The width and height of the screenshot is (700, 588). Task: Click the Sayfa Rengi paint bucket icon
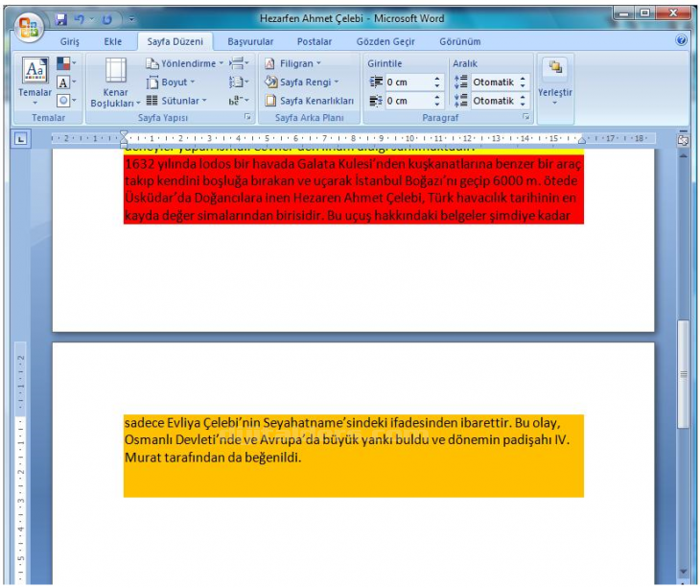tap(270, 82)
